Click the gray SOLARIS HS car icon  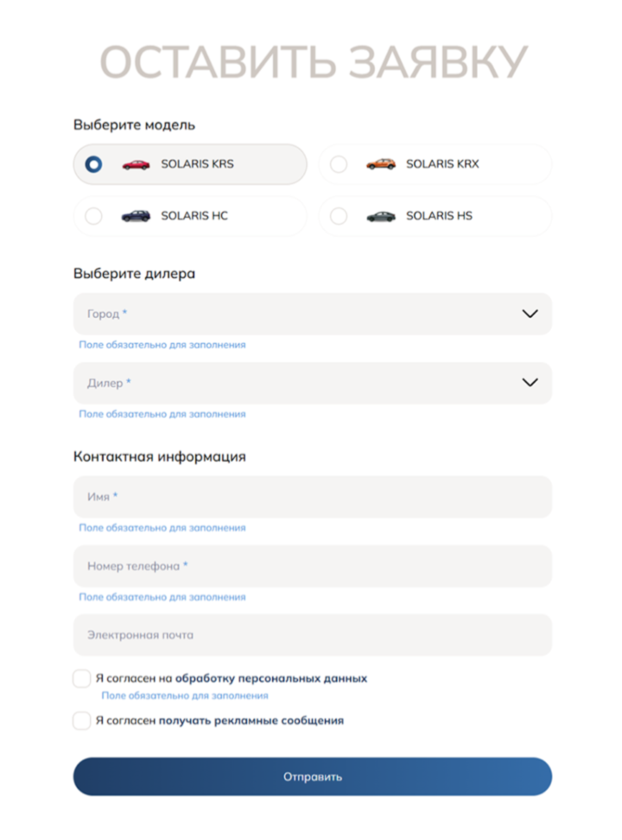coord(381,216)
